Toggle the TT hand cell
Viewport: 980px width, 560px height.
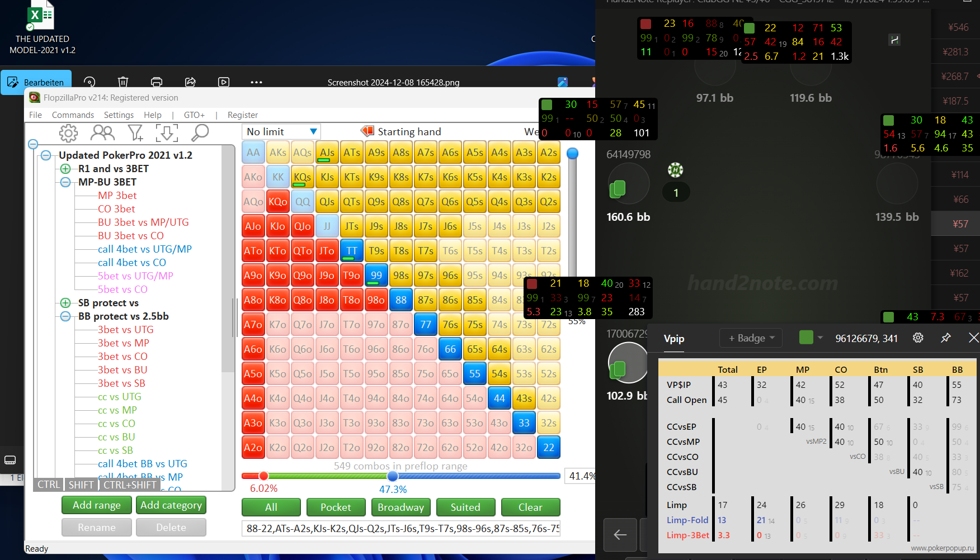pyautogui.click(x=351, y=251)
